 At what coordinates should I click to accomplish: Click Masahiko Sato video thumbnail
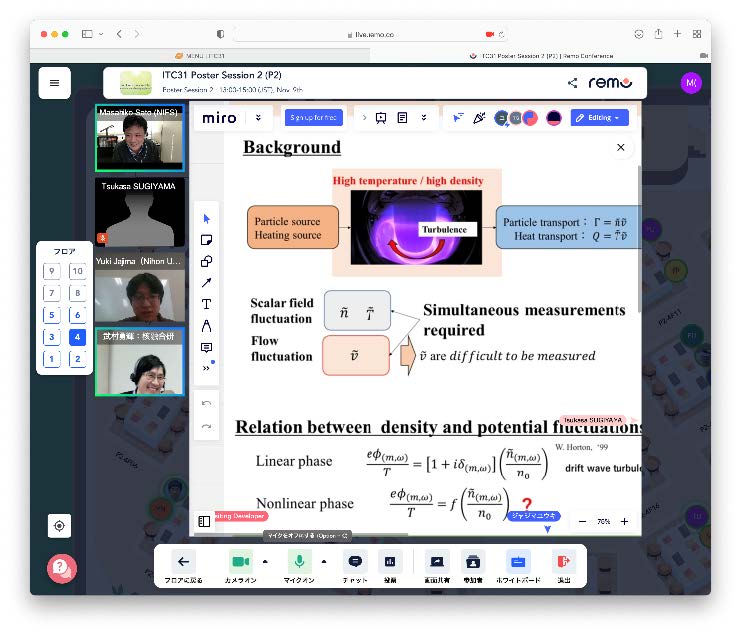click(139, 138)
